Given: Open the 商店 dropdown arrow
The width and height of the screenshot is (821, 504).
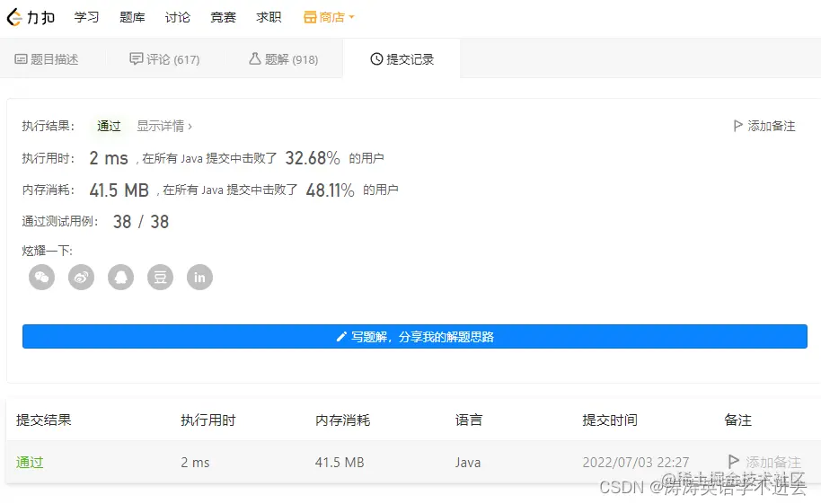Looking at the screenshot, I should pyautogui.click(x=352, y=17).
